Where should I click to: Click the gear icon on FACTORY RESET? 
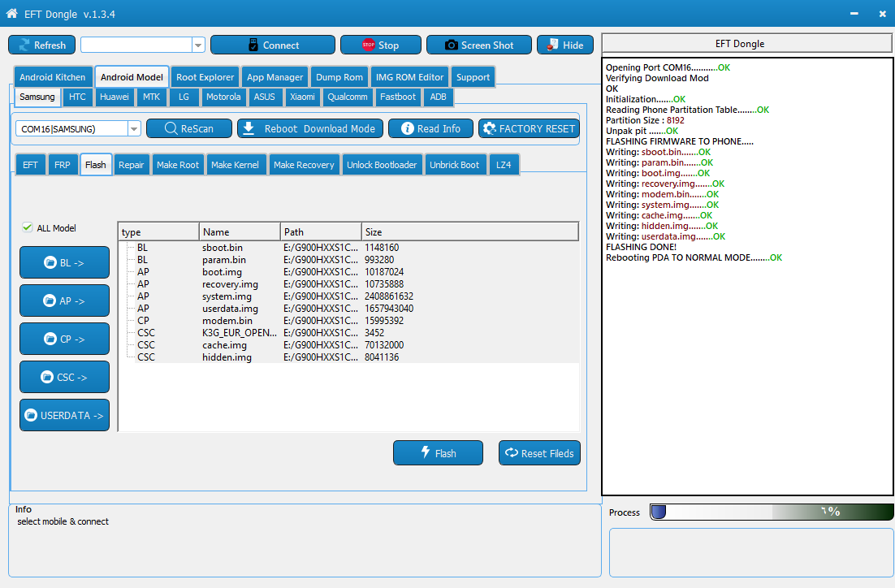point(489,128)
